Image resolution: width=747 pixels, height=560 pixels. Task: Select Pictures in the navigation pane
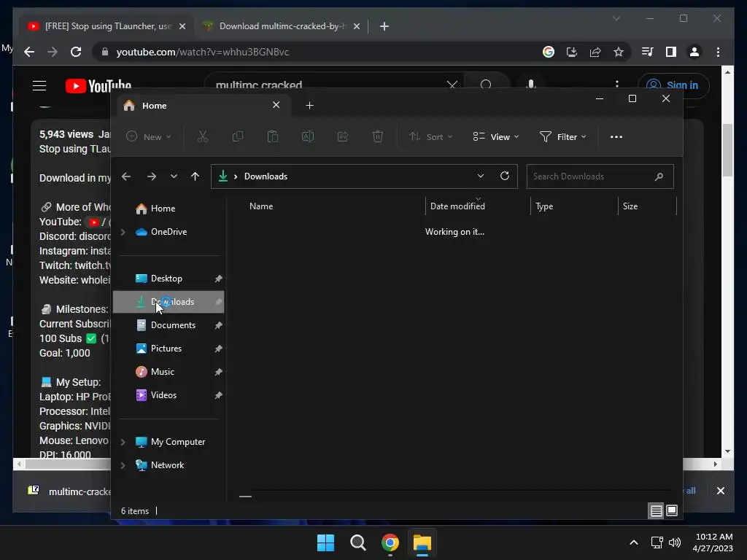pyautogui.click(x=169, y=349)
